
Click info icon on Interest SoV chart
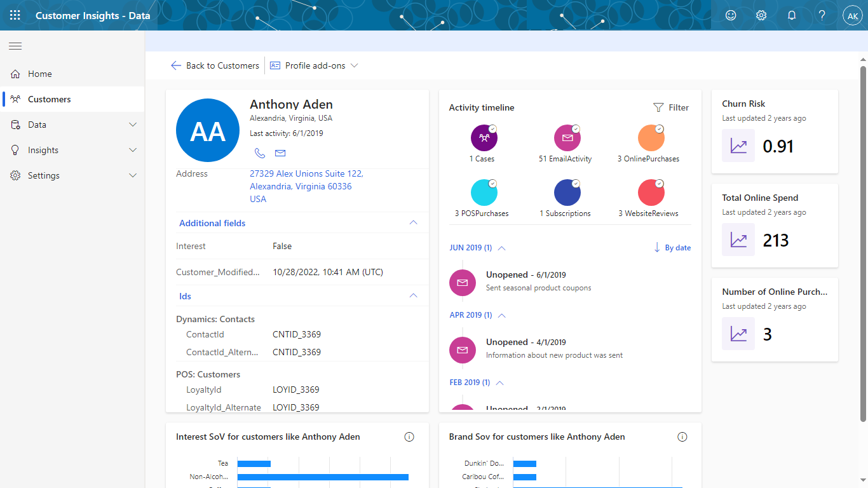(409, 437)
